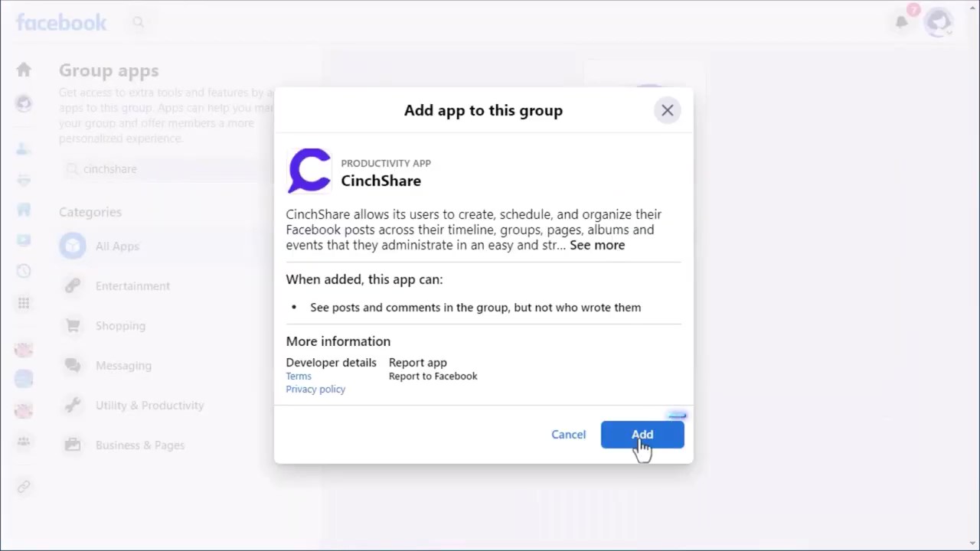Viewport: 980px width, 551px height.
Task: Click the CinchShare app name
Action: pos(381,181)
